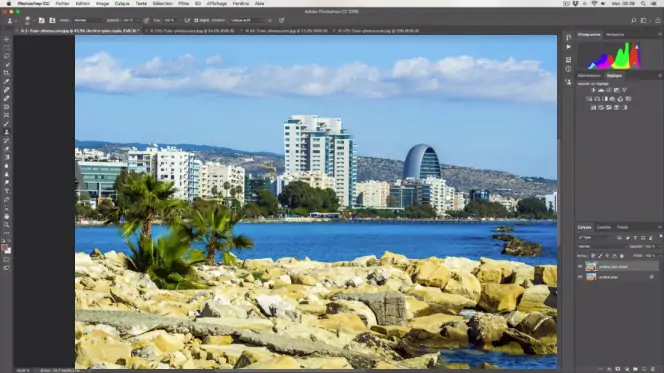
Task: Create a new layer group
Action: click(x=635, y=369)
